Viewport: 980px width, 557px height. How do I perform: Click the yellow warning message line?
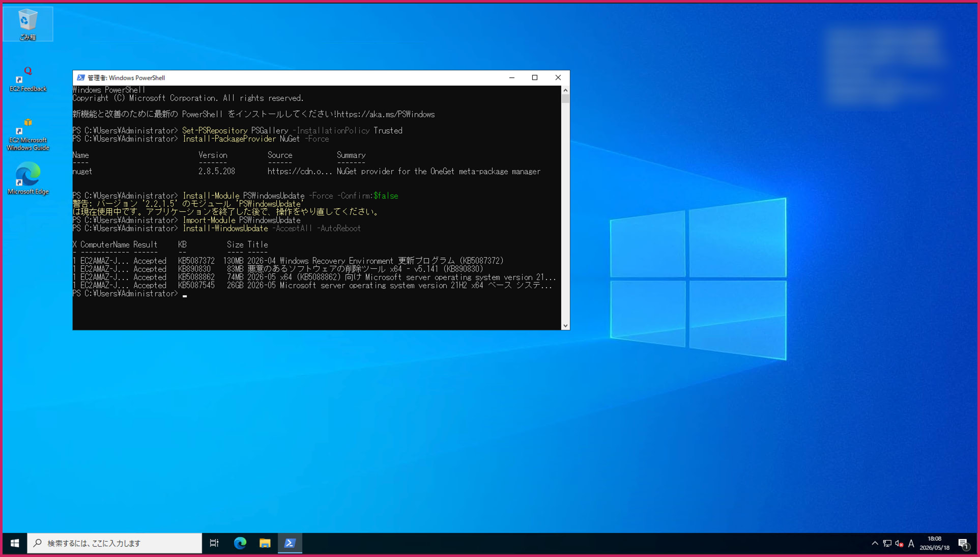[x=226, y=208]
